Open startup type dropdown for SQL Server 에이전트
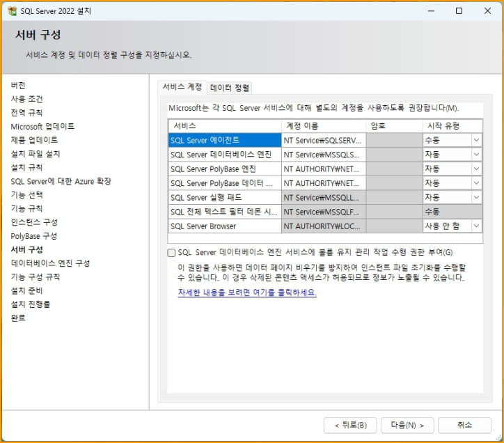 click(x=476, y=140)
